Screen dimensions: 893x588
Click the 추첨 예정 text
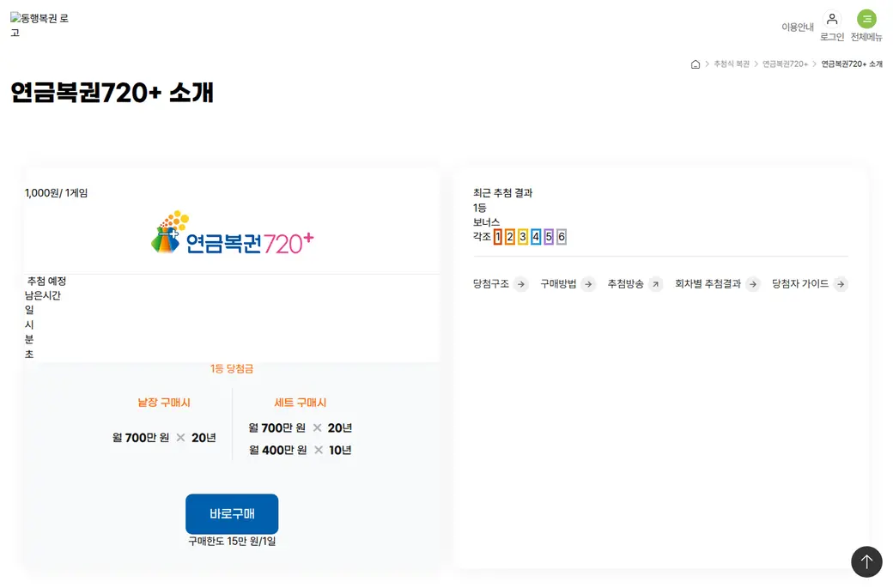[x=46, y=282]
